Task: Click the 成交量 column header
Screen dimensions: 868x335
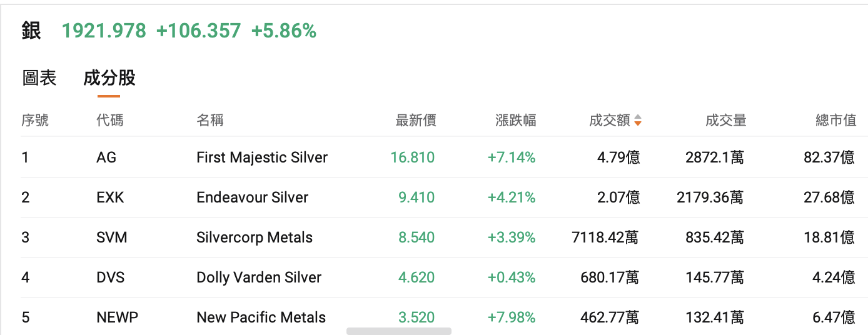Action: [725, 121]
